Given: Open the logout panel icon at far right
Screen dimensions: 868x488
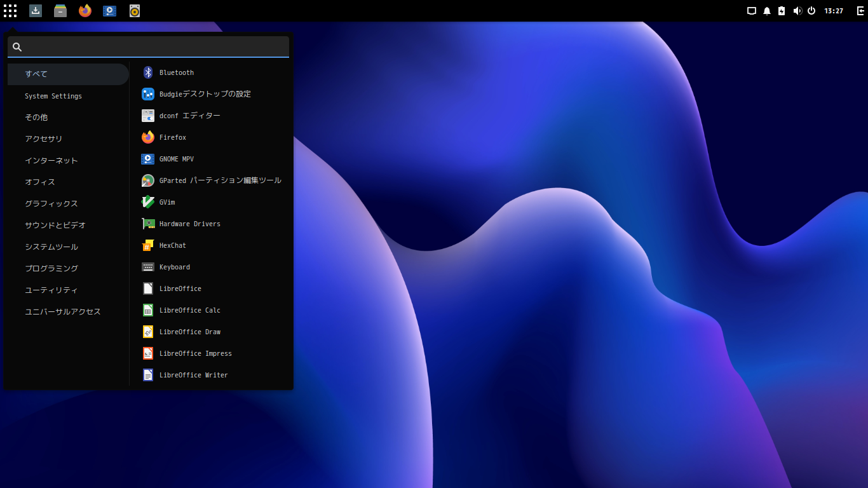Looking at the screenshot, I should pos(860,11).
